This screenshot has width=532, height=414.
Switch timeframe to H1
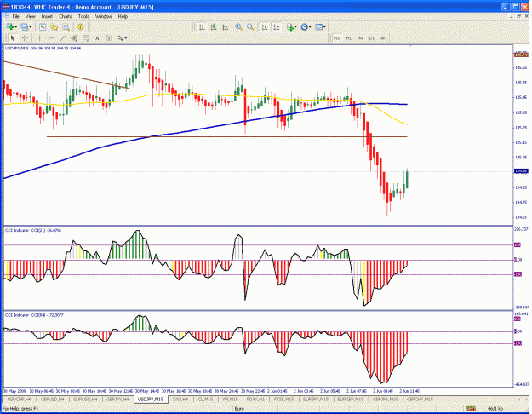coord(348,38)
